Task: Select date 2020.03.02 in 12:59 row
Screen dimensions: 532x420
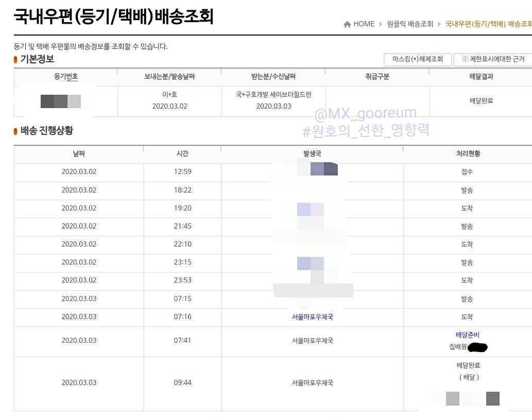Action: (79, 171)
